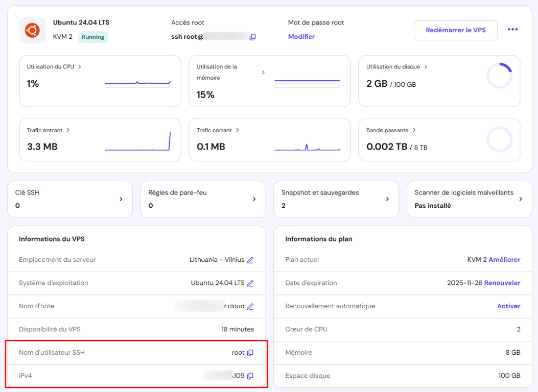
Task: Click Améliorer next to the KVM 2 plan
Action: click(x=505, y=260)
